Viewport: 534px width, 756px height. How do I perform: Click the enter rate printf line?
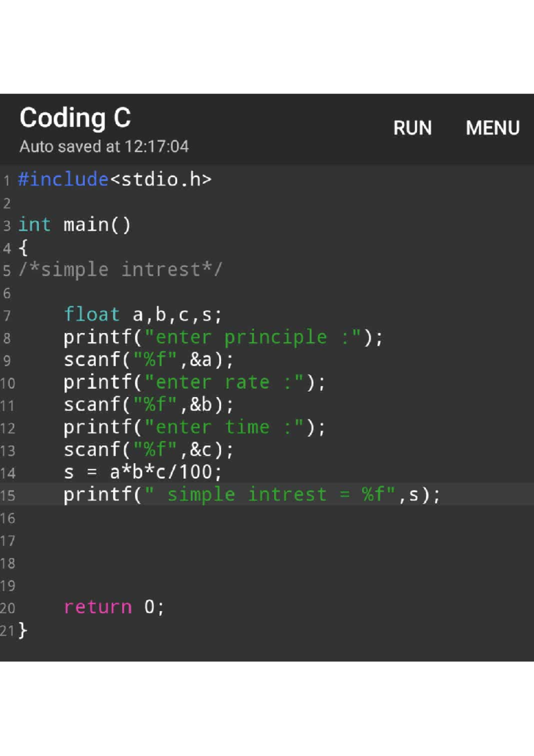[x=194, y=382]
